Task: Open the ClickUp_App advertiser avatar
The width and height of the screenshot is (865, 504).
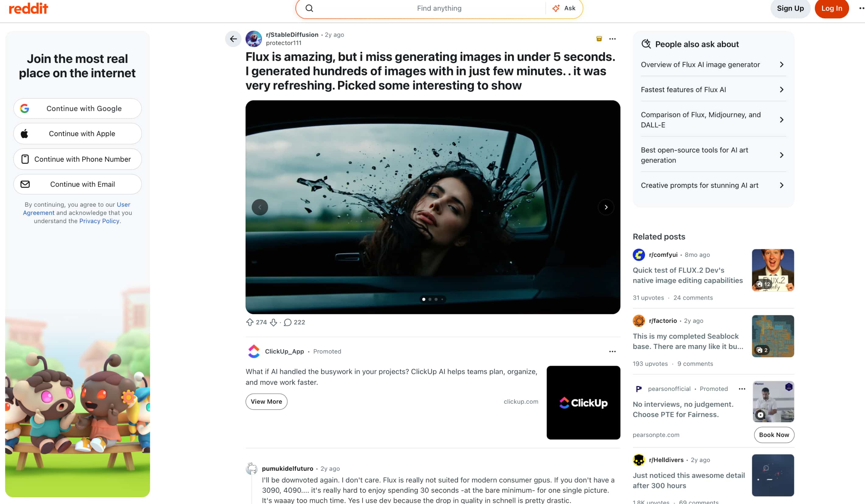Action: tap(254, 351)
